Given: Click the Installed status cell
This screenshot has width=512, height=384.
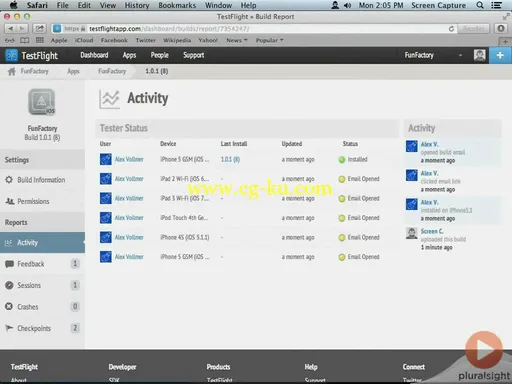Looking at the screenshot, I should tap(353, 159).
